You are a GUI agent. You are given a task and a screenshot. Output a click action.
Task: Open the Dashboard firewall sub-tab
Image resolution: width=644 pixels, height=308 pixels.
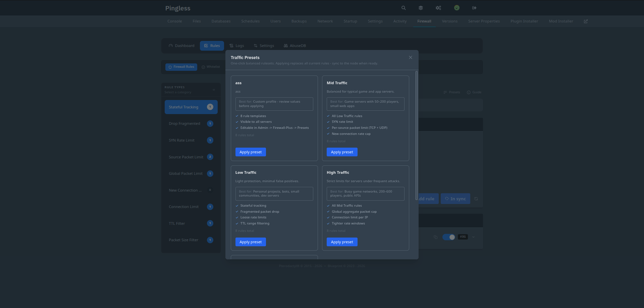pyautogui.click(x=182, y=46)
